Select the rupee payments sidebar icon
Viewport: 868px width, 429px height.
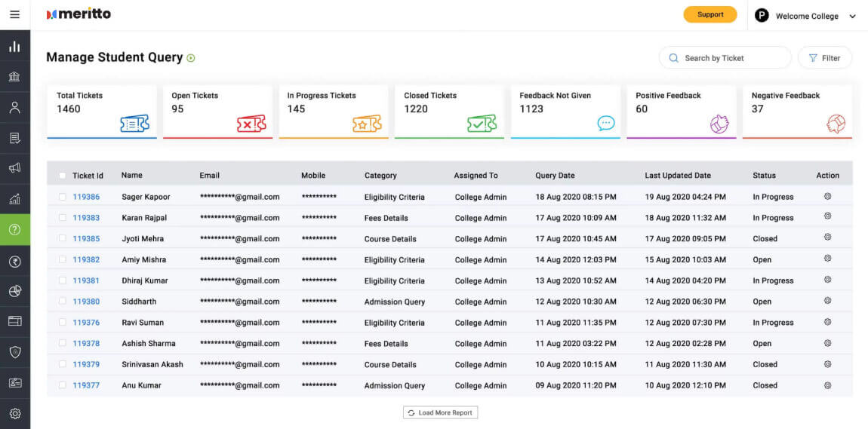[14, 262]
